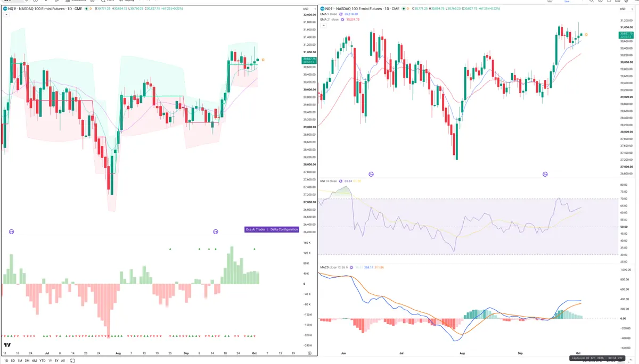Viewport: 639px width, 364px height.
Task: Collapse the left chart legend arrow
Action: point(5,14)
